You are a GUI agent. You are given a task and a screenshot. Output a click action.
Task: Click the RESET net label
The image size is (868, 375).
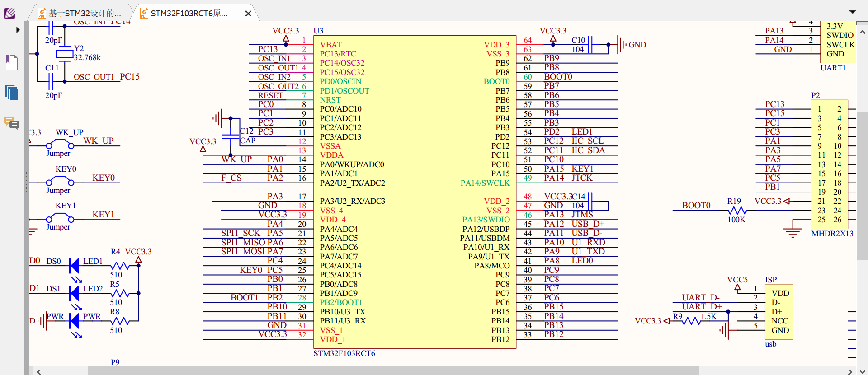pyautogui.click(x=270, y=95)
